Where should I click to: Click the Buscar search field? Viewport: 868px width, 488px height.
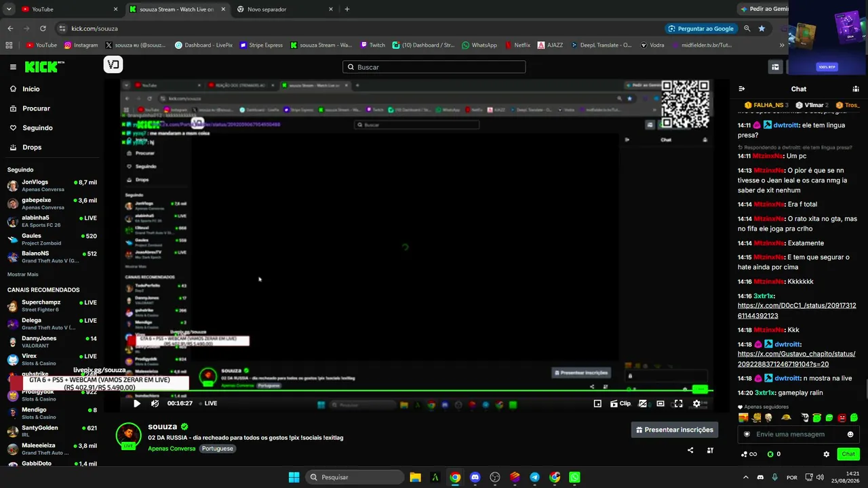click(434, 67)
